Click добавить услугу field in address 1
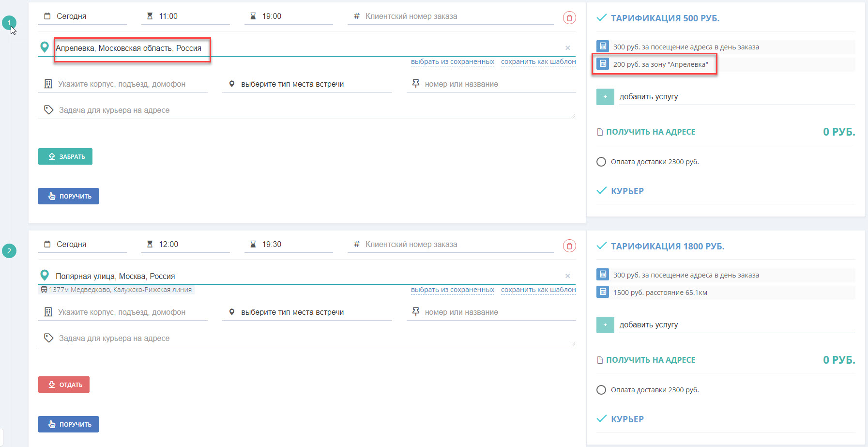868x447 pixels. [x=737, y=97]
